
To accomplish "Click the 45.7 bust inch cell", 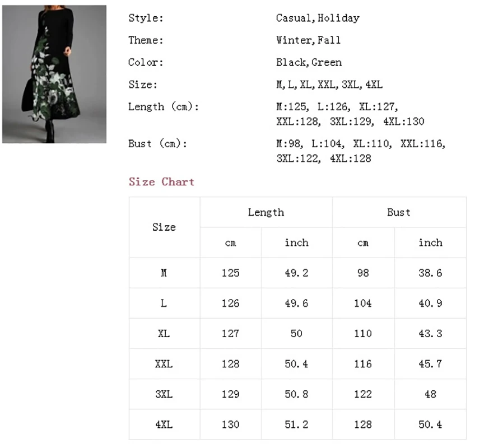I will [x=430, y=364].
